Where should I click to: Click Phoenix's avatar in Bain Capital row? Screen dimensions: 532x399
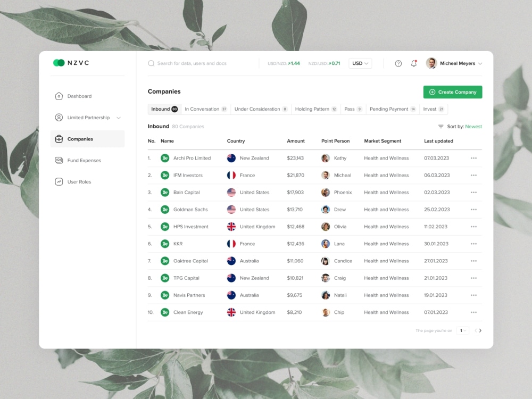pyautogui.click(x=326, y=193)
